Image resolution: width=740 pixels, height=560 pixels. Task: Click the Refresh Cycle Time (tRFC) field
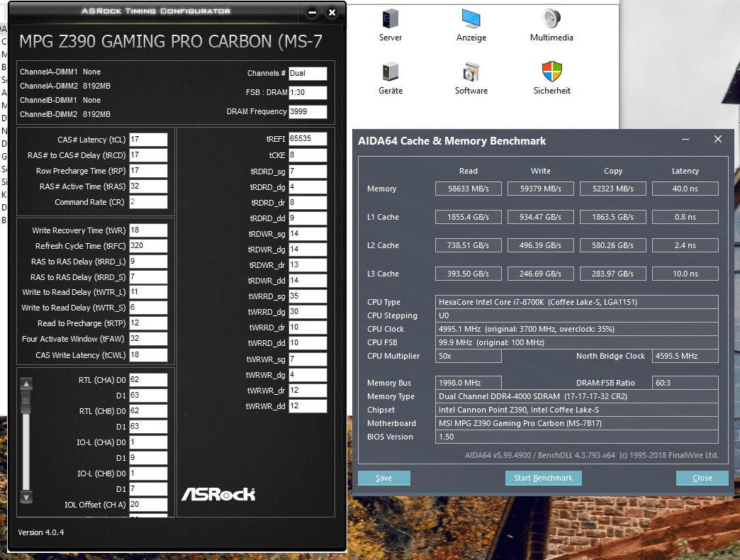pyautogui.click(x=148, y=246)
